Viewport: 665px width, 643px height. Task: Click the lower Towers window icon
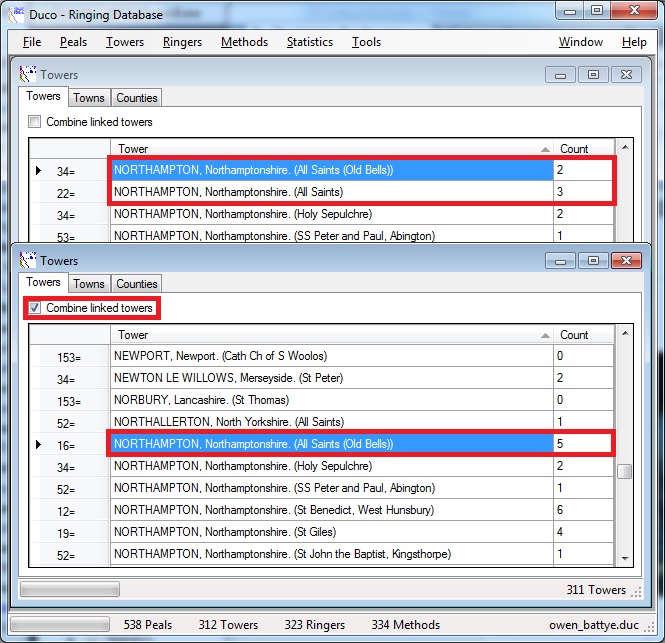(29, 261)
